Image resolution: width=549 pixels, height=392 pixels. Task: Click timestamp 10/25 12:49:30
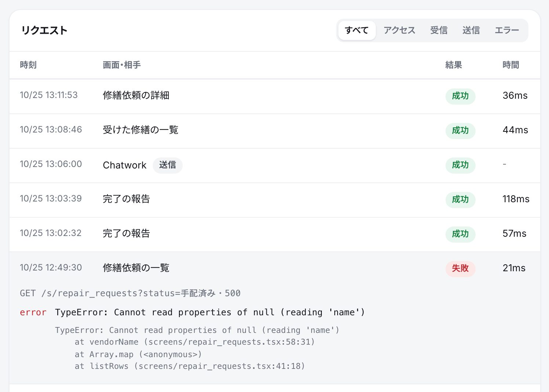(51, 268)
